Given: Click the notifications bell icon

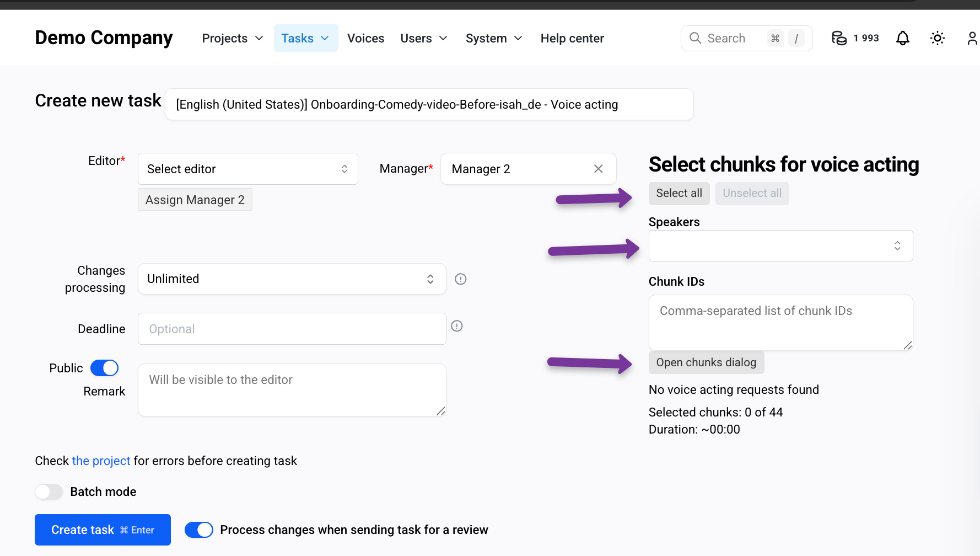Looking at the screenshot, I should point(902,38).
